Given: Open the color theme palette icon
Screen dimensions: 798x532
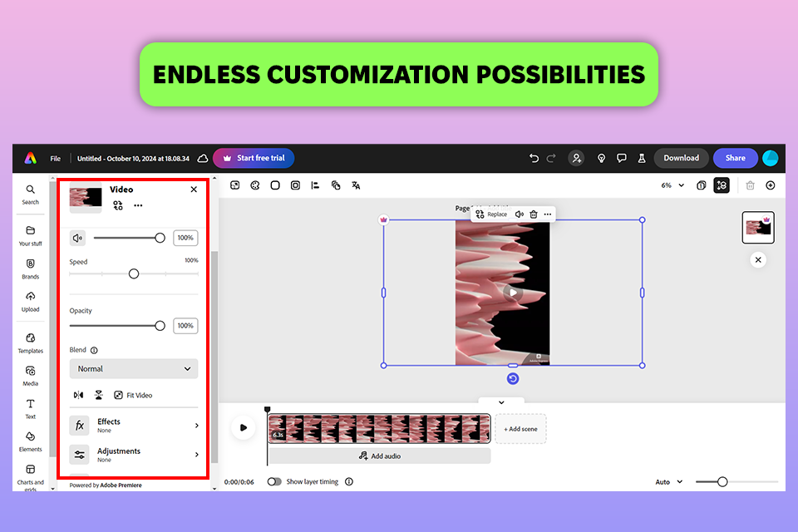Looking at the screenshot, I should tap(255, 185).
